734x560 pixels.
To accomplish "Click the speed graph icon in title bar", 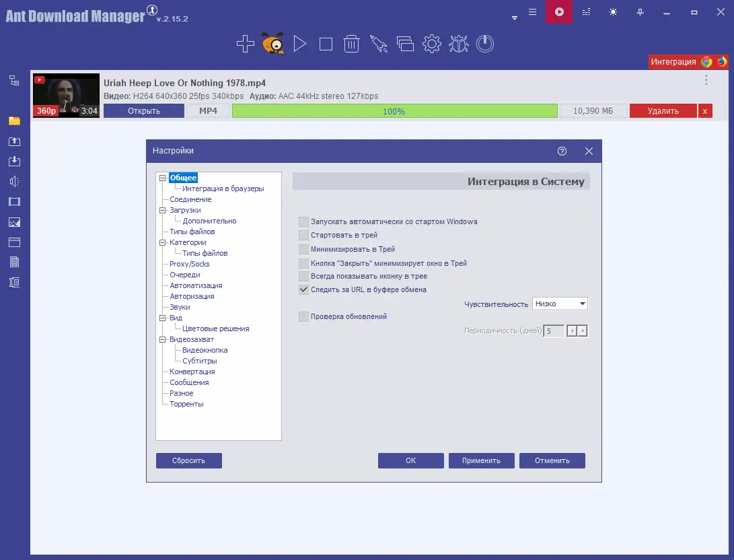I will pos(586,12).
